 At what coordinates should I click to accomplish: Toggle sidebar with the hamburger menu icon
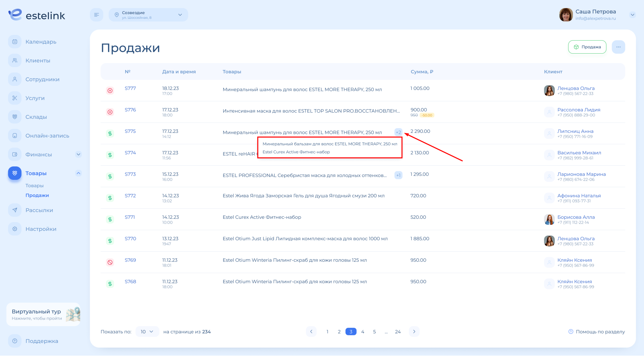click(96, 15)
